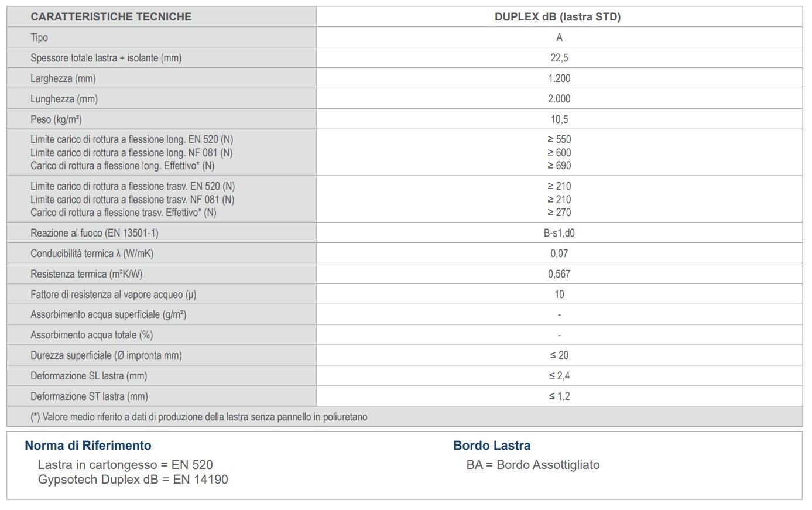
Task: Click the Bordo Lastra heading
Action: point(492,446)
